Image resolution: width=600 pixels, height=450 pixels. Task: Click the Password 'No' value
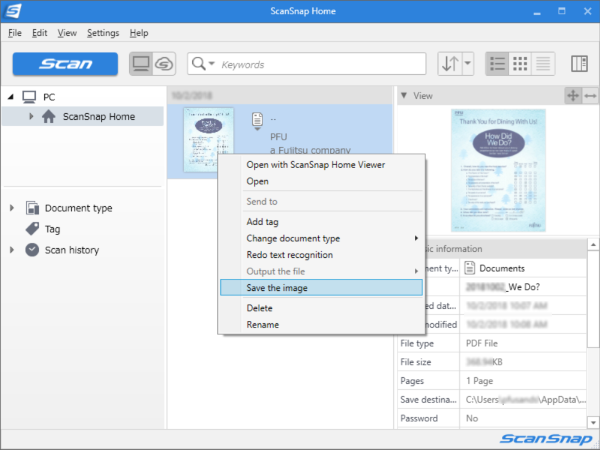coord(472,418)
